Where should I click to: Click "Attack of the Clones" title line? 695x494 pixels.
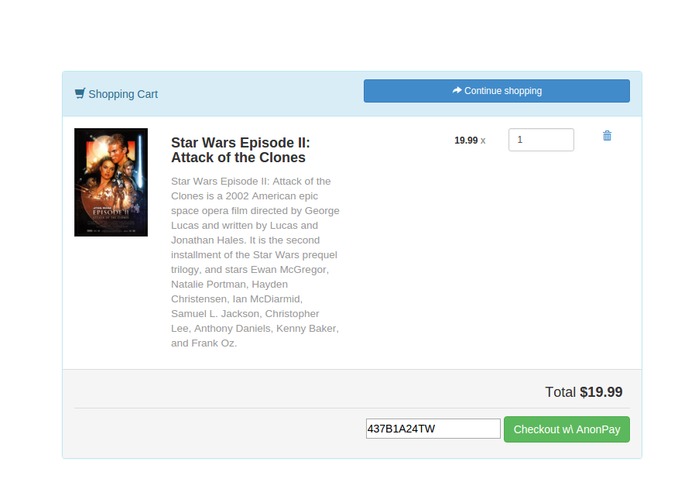coord(238,157)
